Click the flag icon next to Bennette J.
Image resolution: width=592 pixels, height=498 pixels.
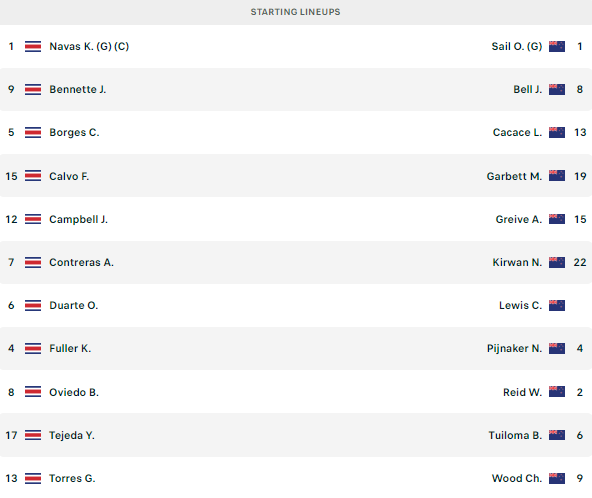pos(33,89)
